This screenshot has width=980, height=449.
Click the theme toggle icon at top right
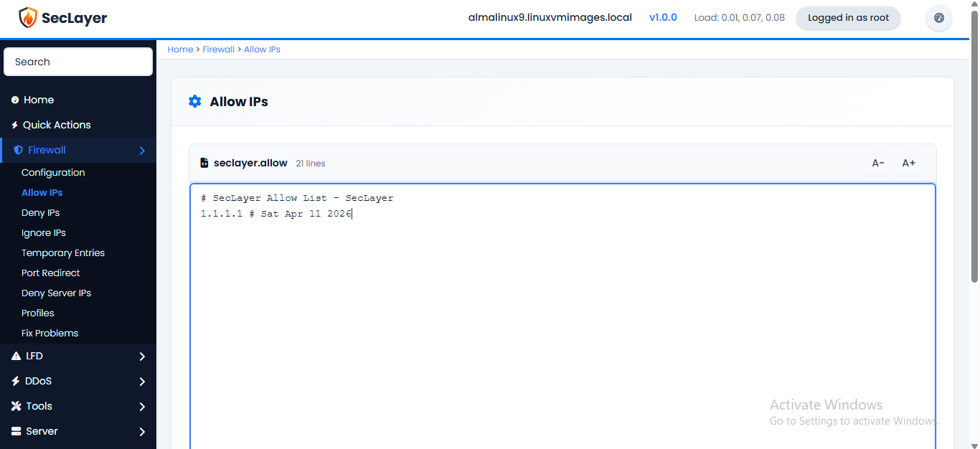939,18
